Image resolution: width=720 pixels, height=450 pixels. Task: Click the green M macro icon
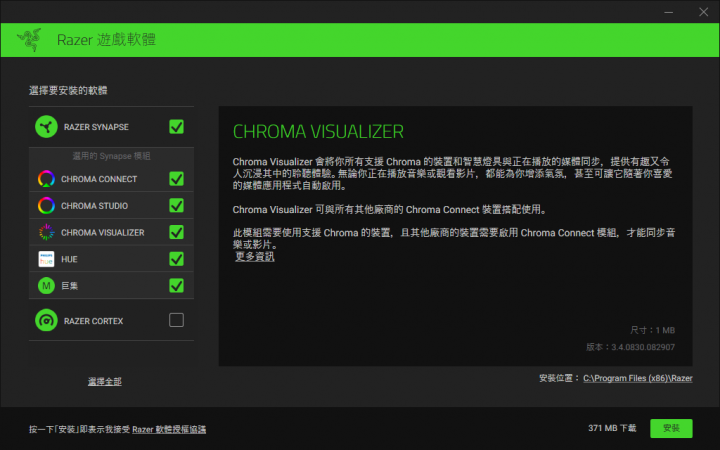point(46,286)
